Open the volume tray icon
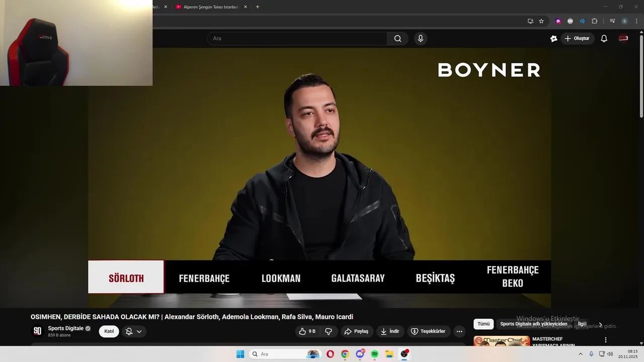 tap(610, 354)
